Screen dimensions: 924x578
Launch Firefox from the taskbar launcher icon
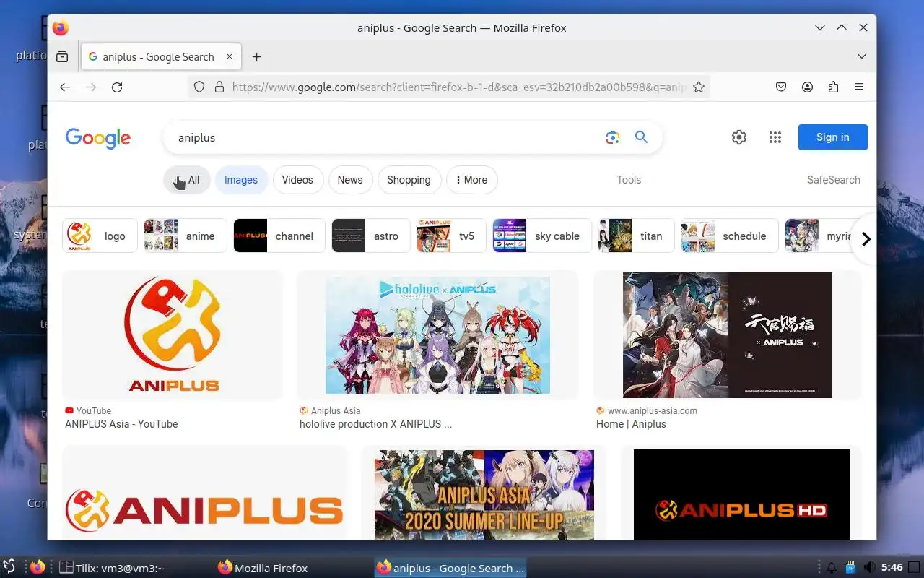pos(38,567)
